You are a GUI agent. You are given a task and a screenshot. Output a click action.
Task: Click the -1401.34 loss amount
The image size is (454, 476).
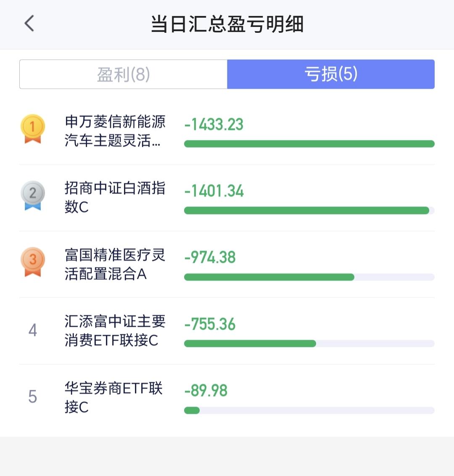point(214,191)
